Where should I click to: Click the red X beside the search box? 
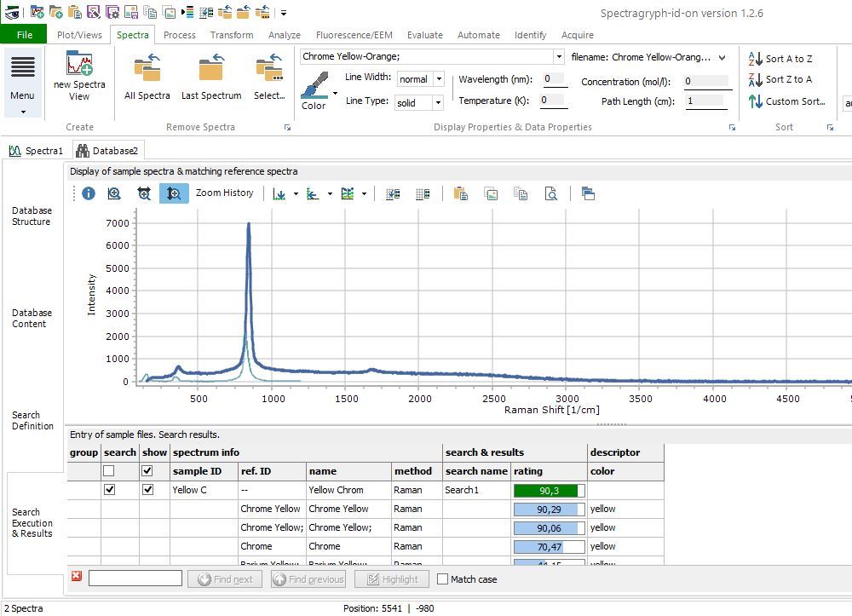point(77,577)
